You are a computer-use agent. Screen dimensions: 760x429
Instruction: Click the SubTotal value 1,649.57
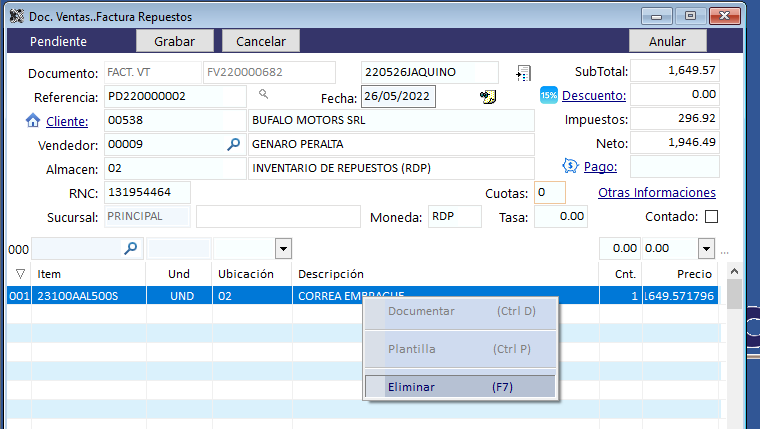coord(674,70)
